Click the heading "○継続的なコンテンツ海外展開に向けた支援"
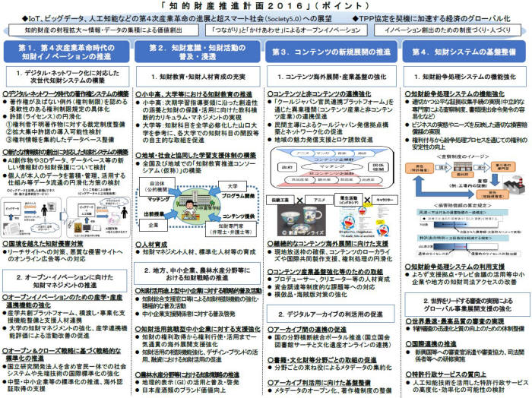 [x=328, y=243]
